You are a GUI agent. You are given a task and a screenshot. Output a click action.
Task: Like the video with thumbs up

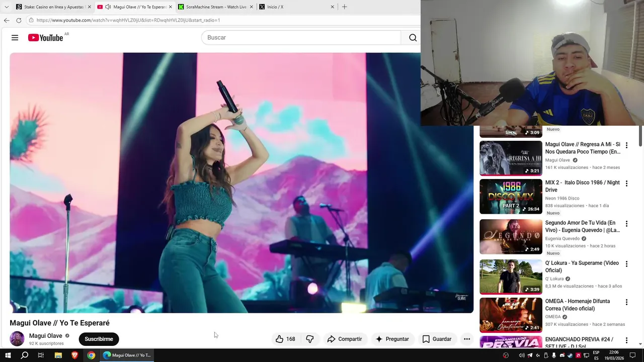[285, 339]
